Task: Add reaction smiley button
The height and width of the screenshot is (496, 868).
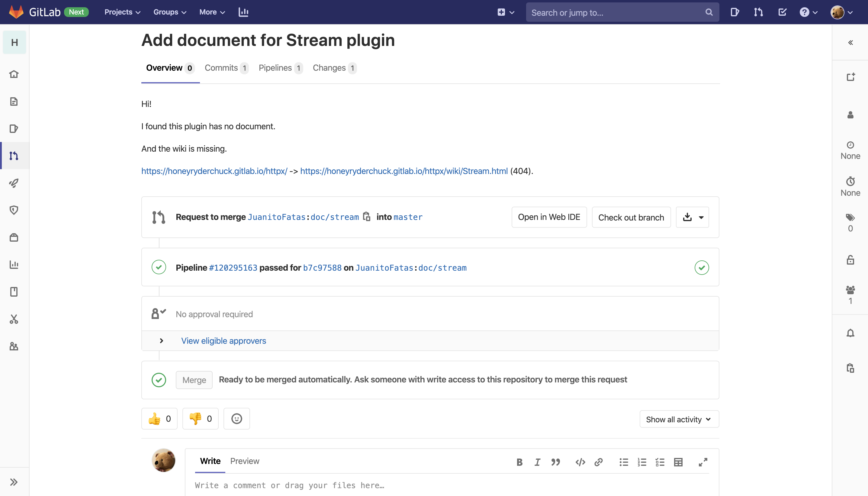Action: tap(237, 419)
